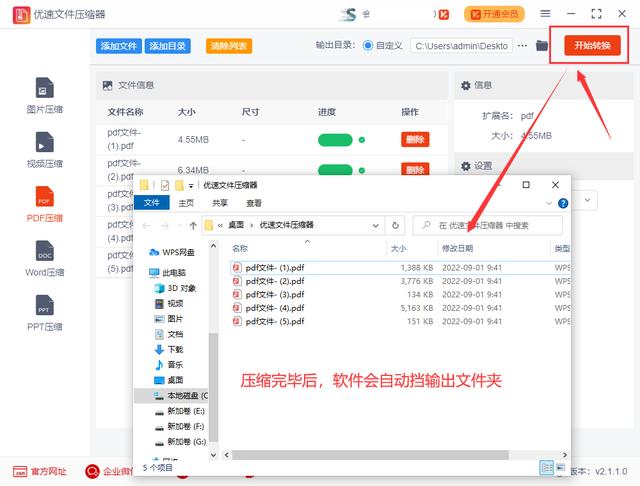Open the 图片压缩 image compression tool
Viewport: 640px width, 486px height.
point(44,95)
